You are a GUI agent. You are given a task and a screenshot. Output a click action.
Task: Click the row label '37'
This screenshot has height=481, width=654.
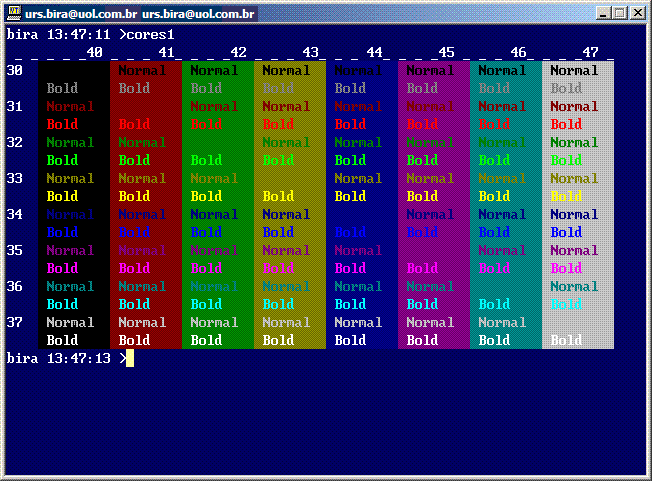15,322
